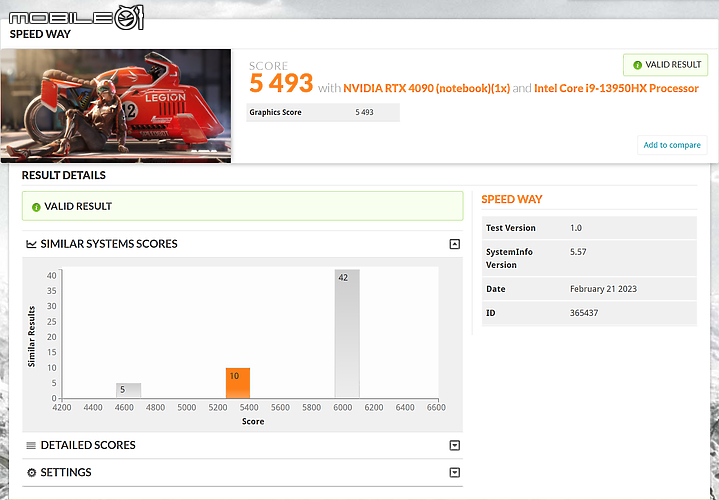Collapse the Similar Systems Scores section

(454, 244)
